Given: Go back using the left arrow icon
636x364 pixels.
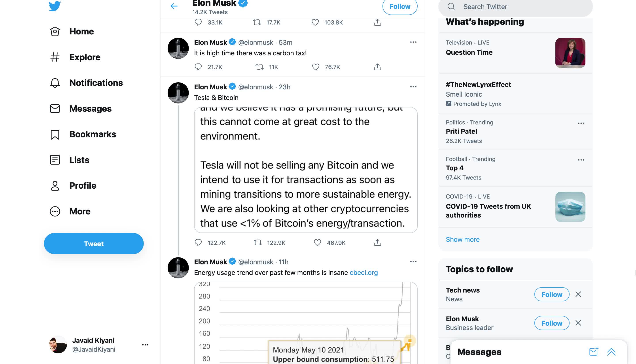Looking at the screenshot, I should pyautogui.click(x=174, y=6).
